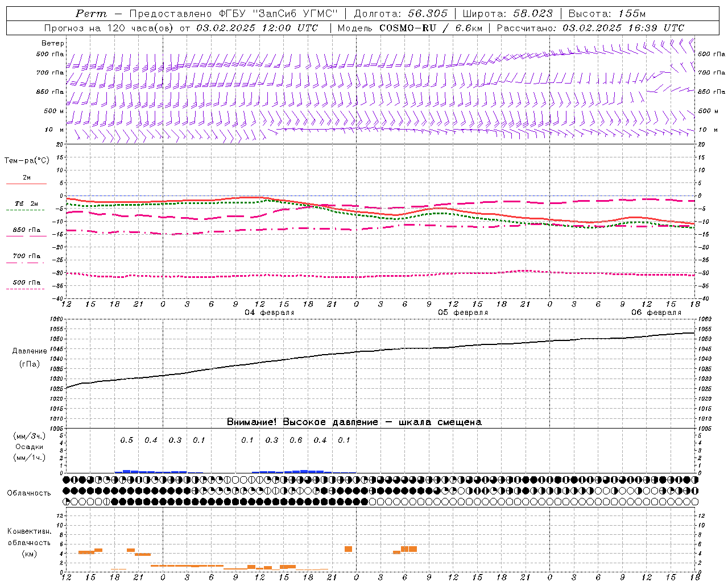Click the "04 февраля" date label
Viewport: 728px width, 582px height.
(x=270, y=313)
